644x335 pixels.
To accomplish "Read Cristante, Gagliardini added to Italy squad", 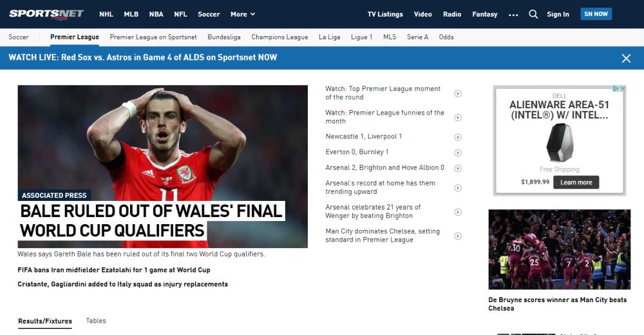I will coord(123,285).
